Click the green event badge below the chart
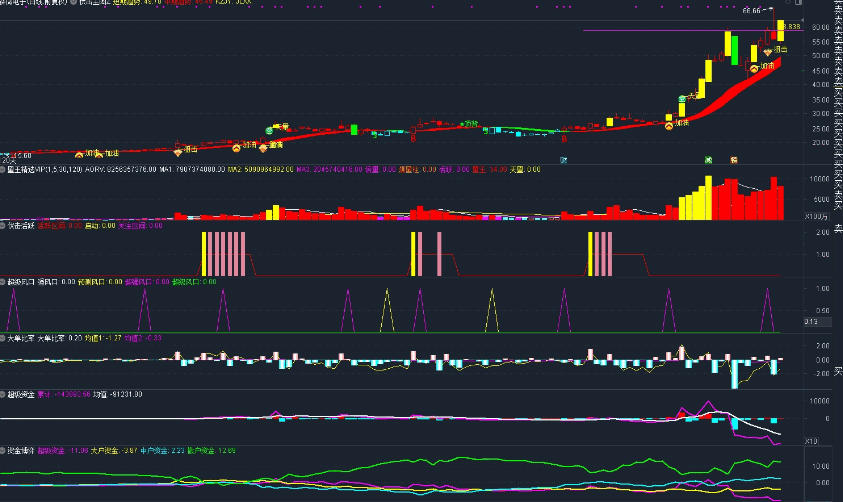Image resolution: width=843 pixels, height=502 pixels. pos(709,160)
